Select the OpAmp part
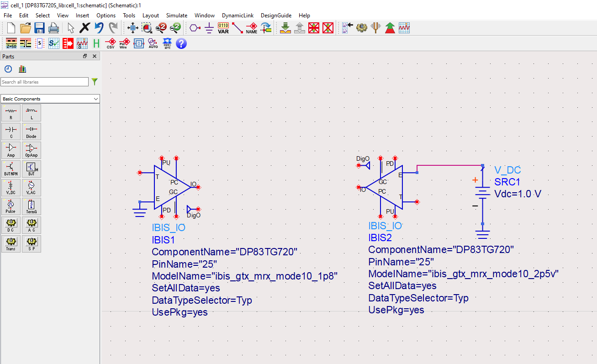 pos(32,150)
